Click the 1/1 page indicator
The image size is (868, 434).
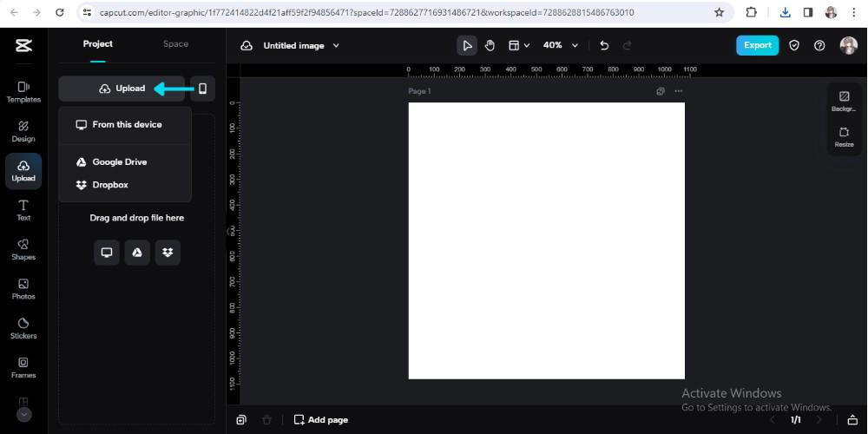(x=795, y=420)
